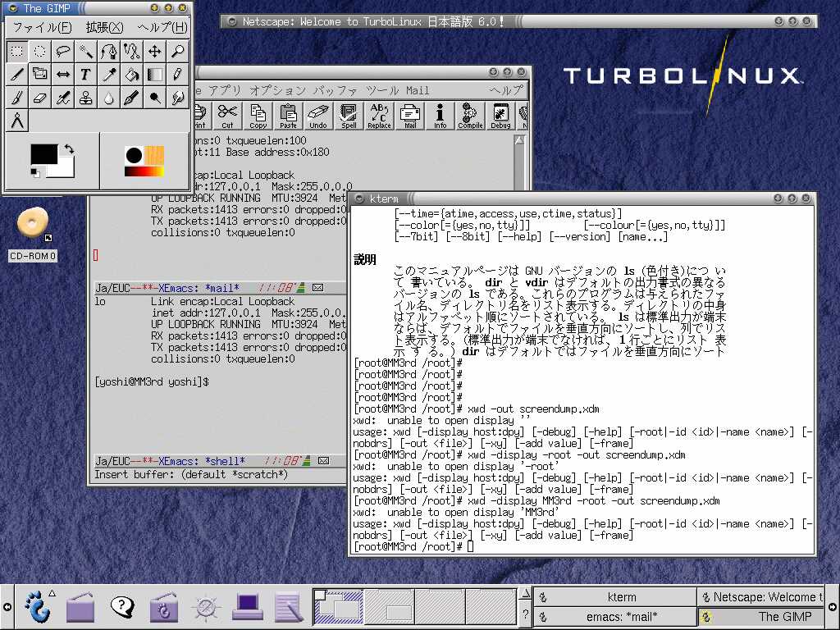The image size is (840, 630).
Task: Pick the Airbrush tool
Action: pos(63,98)
